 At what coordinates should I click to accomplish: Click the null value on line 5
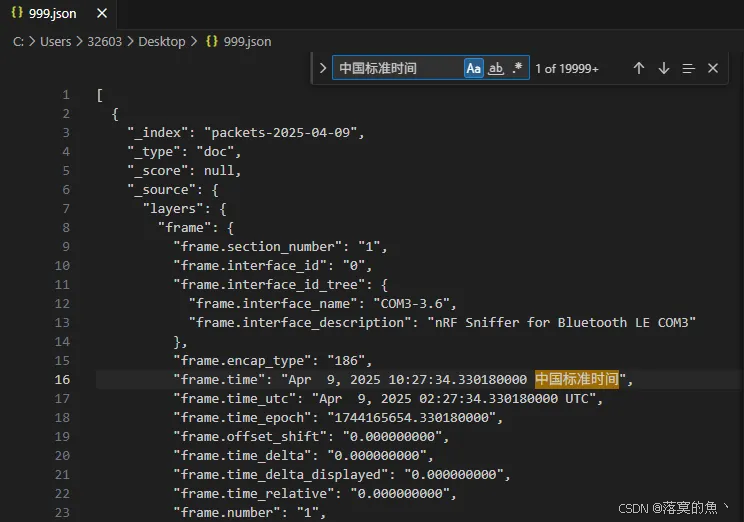pyautogui.click(x=219, y=170)
